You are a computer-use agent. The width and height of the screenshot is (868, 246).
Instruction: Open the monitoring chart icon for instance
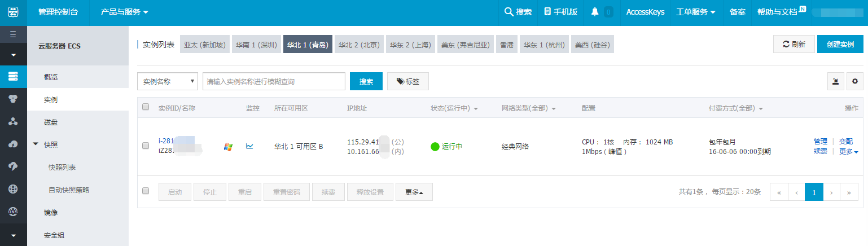pyautogui.click(x=249, y=146)
